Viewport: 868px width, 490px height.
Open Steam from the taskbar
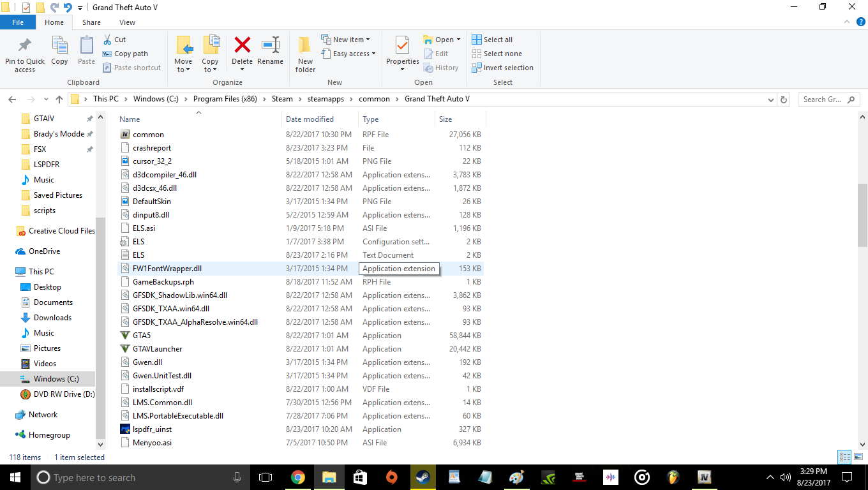click(x=423, y=477)
